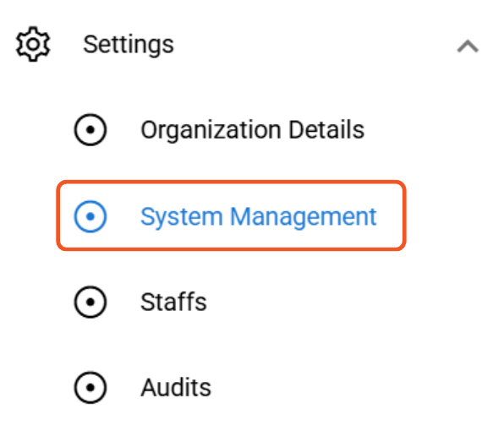This screenshot has height=436, width=504.
Task: Click the Settings gear icon
Action: [x=33, y=44]
